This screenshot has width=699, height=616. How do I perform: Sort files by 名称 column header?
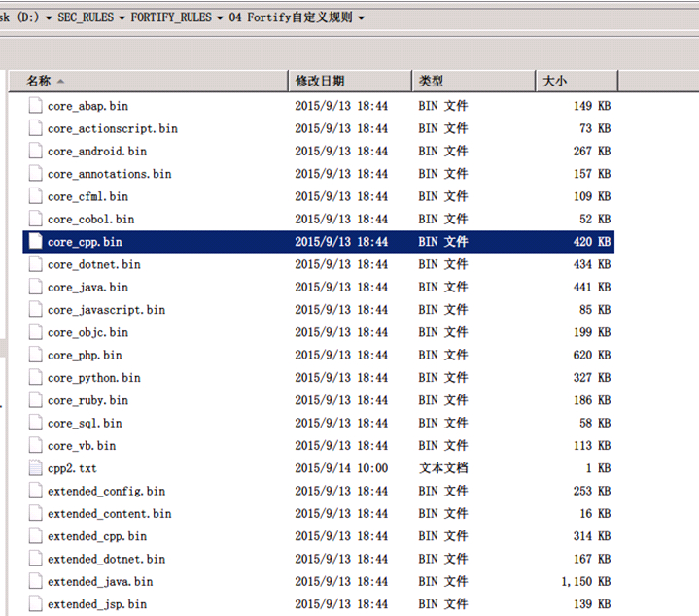(149, 81)
